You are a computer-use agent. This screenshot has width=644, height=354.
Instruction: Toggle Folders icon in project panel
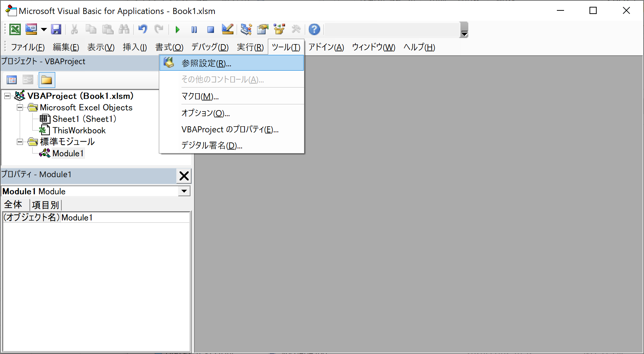tap(47, 80)
